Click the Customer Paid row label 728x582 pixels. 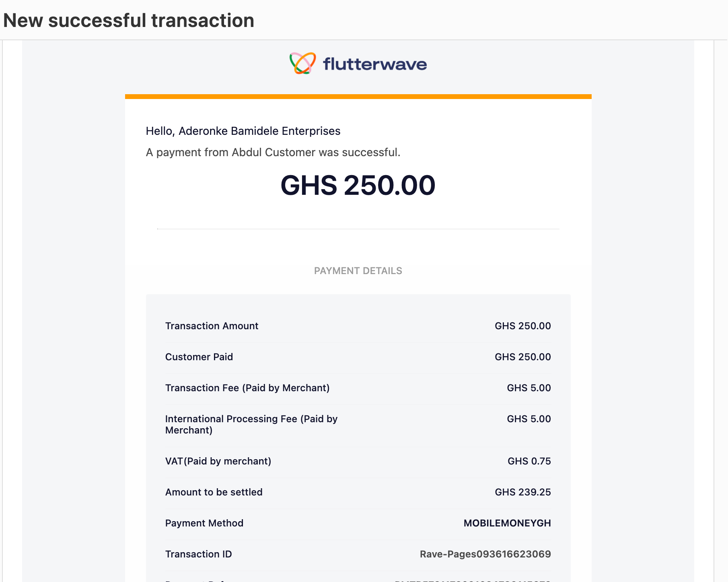199,357
